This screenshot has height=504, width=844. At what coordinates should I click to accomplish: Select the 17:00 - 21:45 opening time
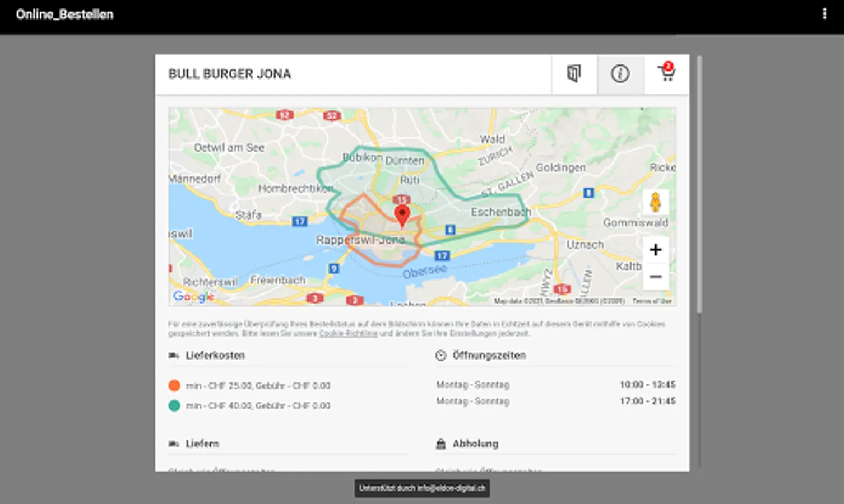[647, 401]
